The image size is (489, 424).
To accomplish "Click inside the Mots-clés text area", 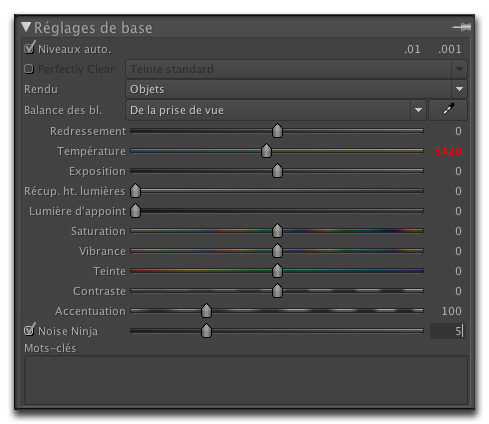I will click(246, 380).
